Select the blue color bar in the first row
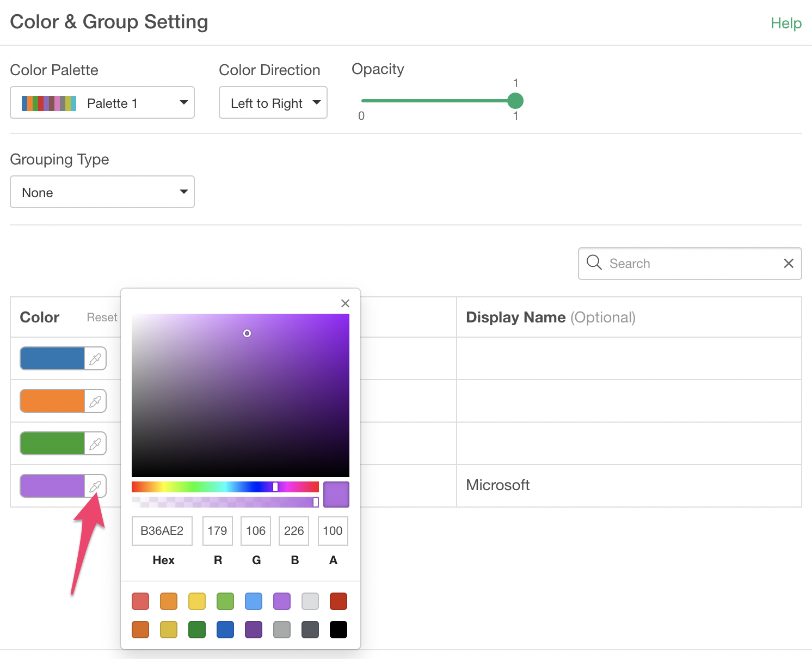This screenshot has height=659, width=812. (52, 358)
